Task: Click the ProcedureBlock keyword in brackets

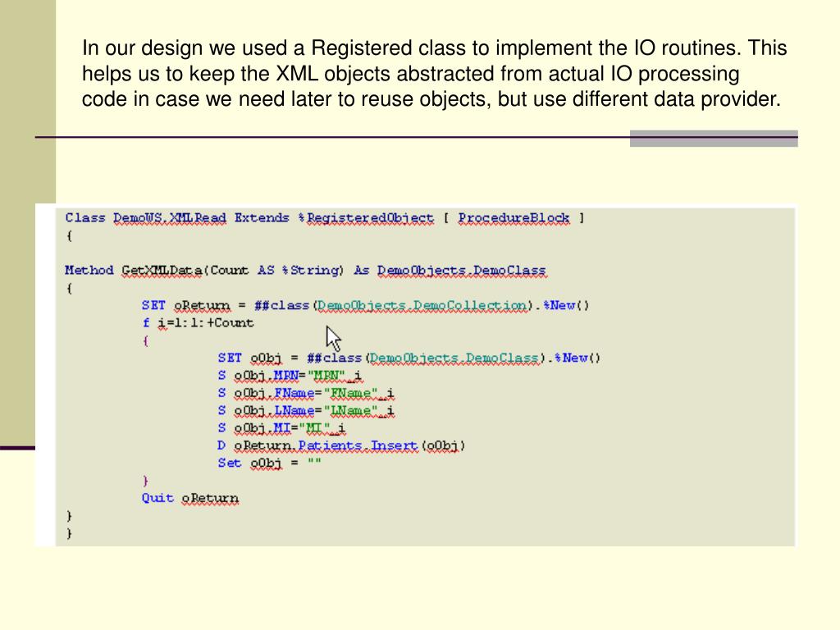Action: (x=514, y=218)
